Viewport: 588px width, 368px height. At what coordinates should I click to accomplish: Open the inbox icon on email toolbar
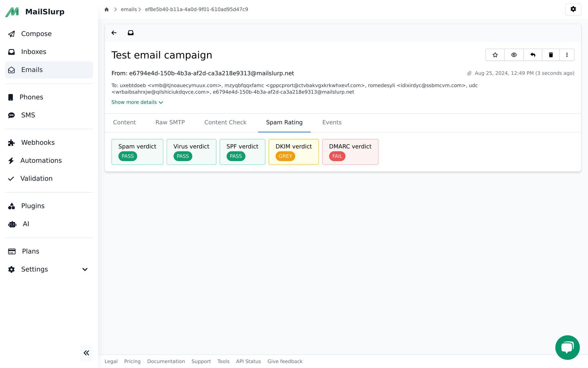tap(130, 33)
